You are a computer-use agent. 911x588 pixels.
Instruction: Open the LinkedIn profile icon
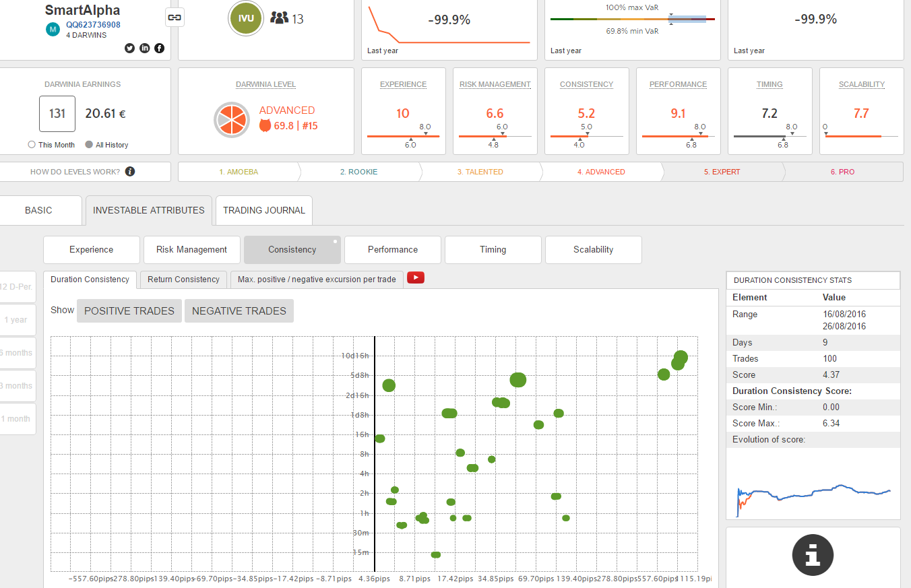coord(145,48)
